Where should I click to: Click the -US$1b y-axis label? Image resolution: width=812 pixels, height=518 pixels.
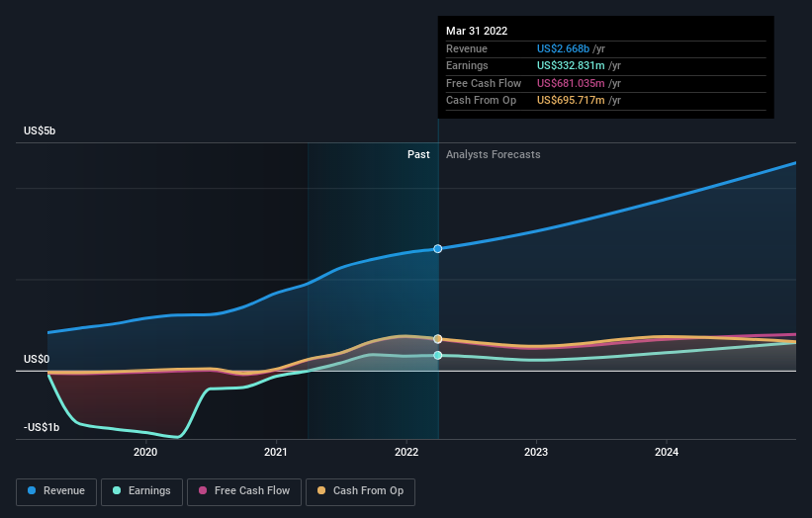pyautogui.click(x=42, y=427)
